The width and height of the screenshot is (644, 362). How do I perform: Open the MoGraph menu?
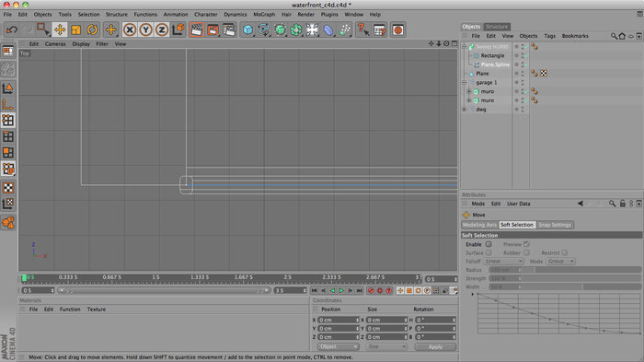[264, 15]
